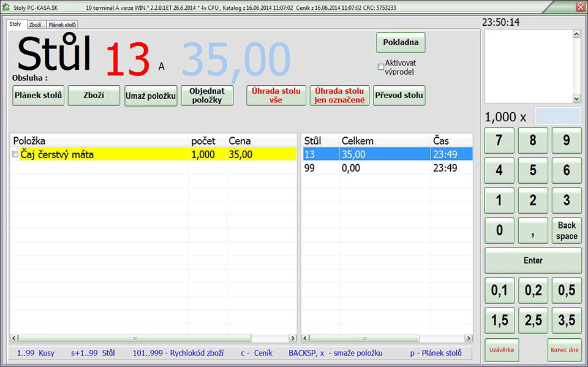Click the Pokladna button

click(401, 42)
